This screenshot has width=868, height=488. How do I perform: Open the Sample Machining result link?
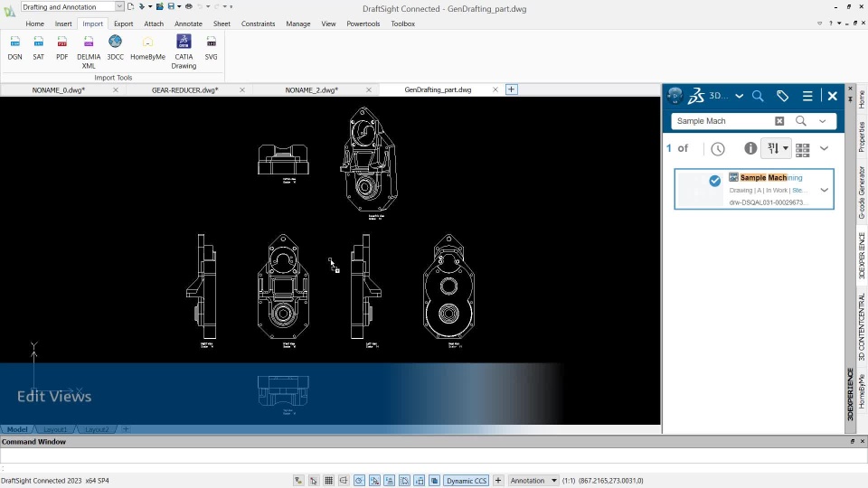click(x=771, y=178)
